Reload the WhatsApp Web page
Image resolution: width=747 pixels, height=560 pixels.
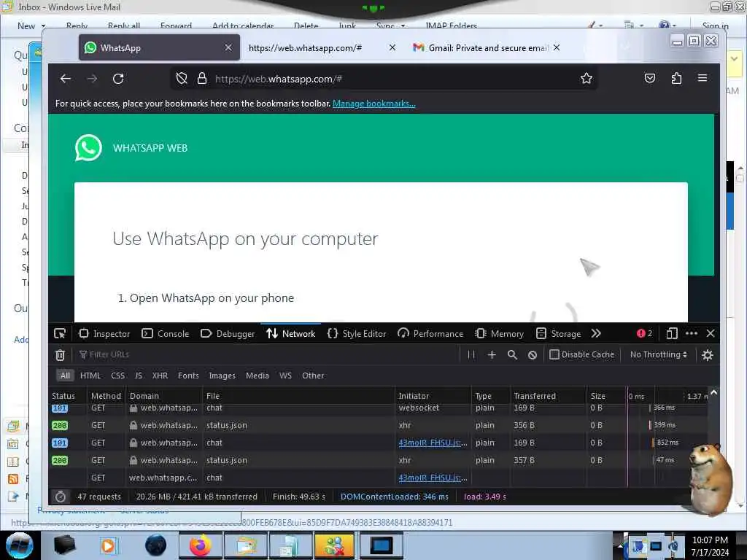[x=118, y=79]
